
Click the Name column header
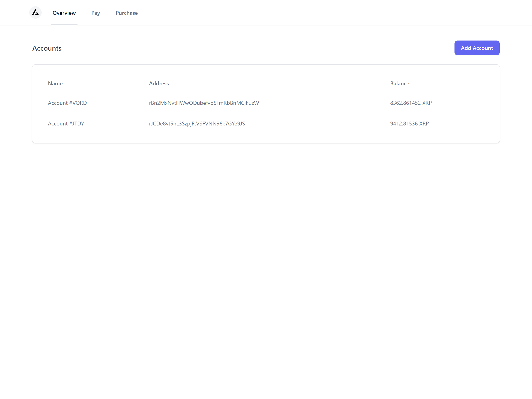coord(55,84)
